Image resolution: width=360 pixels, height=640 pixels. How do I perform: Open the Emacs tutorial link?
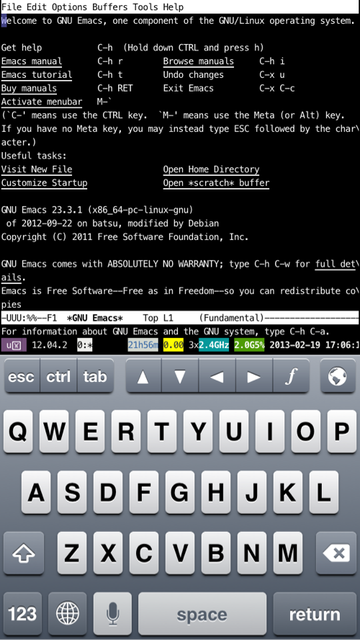(x=37, y=75)
